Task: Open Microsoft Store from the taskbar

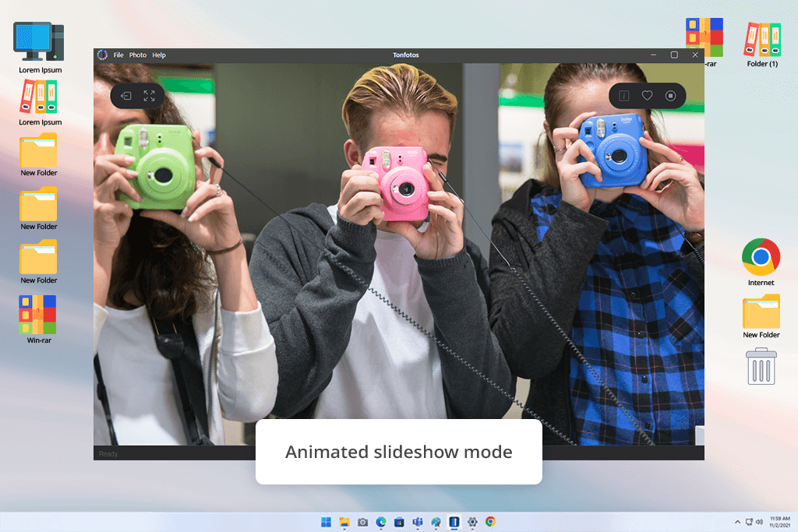Action: pos(399,522)
